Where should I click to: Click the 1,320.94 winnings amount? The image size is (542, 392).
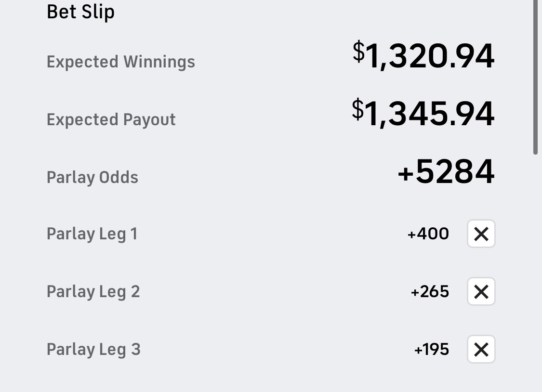click(430, 56)
